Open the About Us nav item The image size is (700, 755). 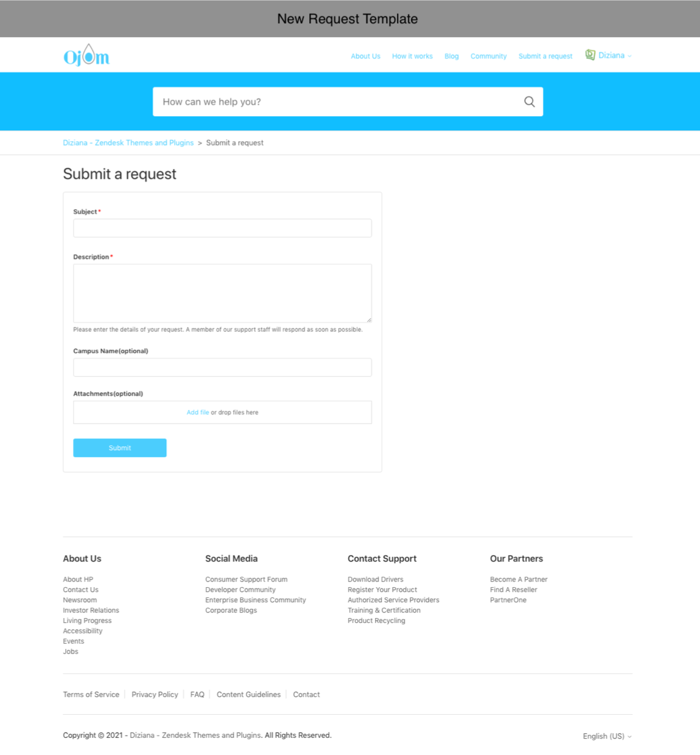pyautogui.click(x=365, y=56)
